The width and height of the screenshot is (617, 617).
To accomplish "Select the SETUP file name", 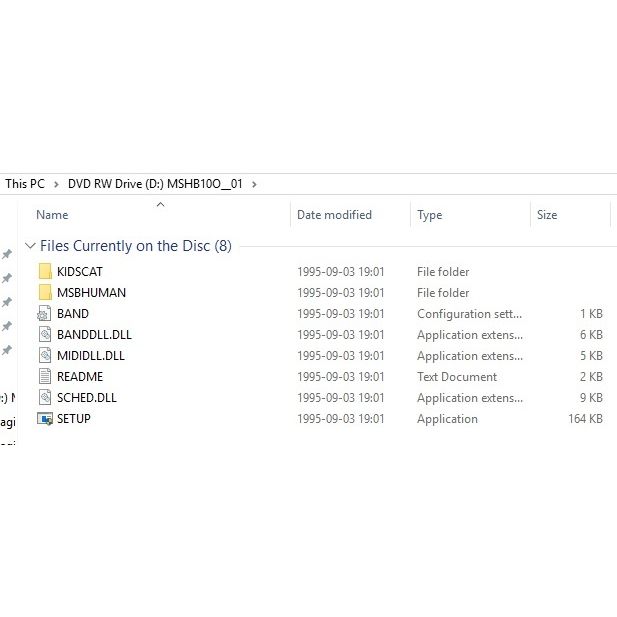I will (74, 419).
